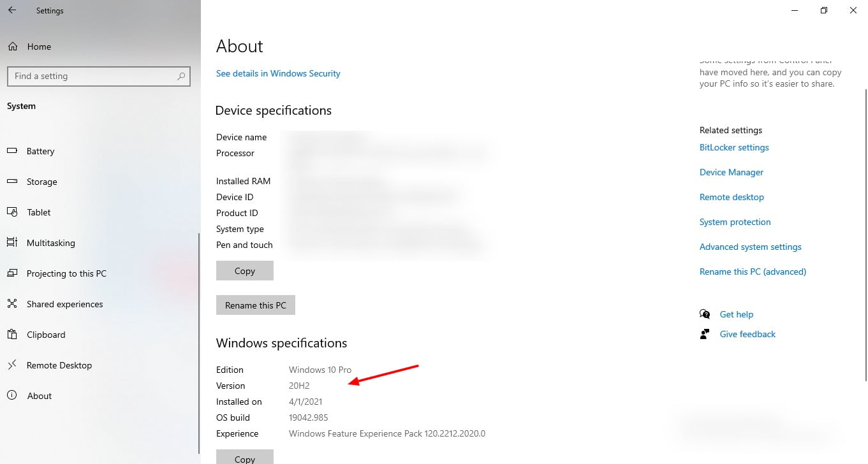Click the edition value Windows 10 Pro
This screenshot has height=464, width=868.
click(320, 370)
